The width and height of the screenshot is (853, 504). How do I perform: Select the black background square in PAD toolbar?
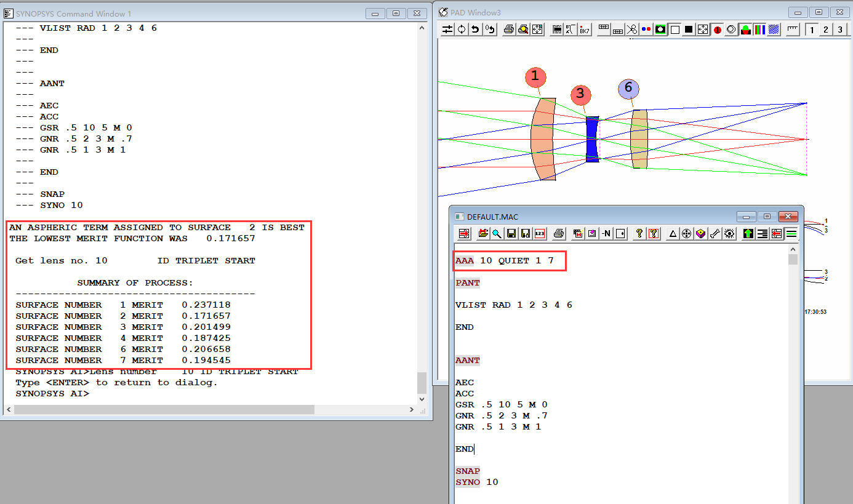689,30
